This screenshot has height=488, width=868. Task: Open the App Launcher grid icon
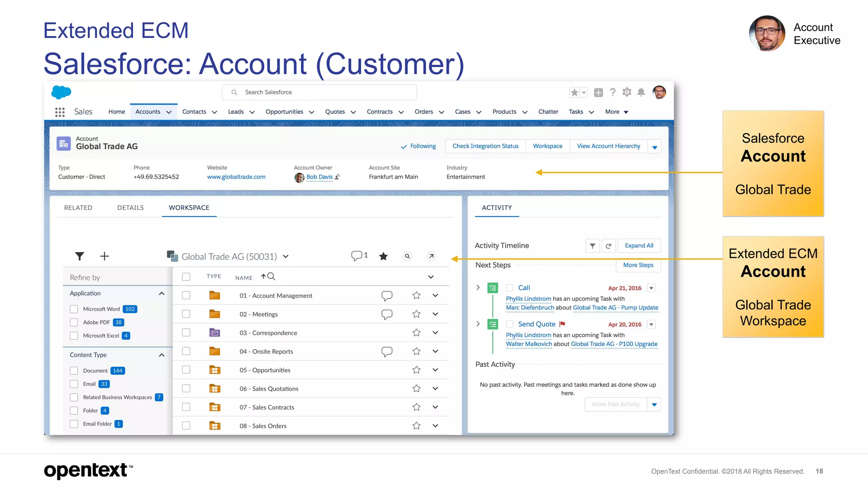(x=60, y=112)
